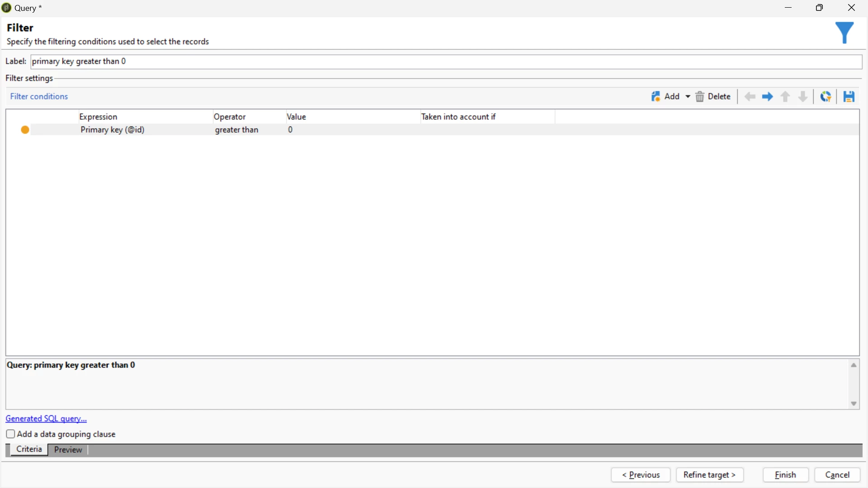Viewport: 868px width, 488px height.
Task: Click the distribution of values chart icon
Action: [x=826, y=97]
